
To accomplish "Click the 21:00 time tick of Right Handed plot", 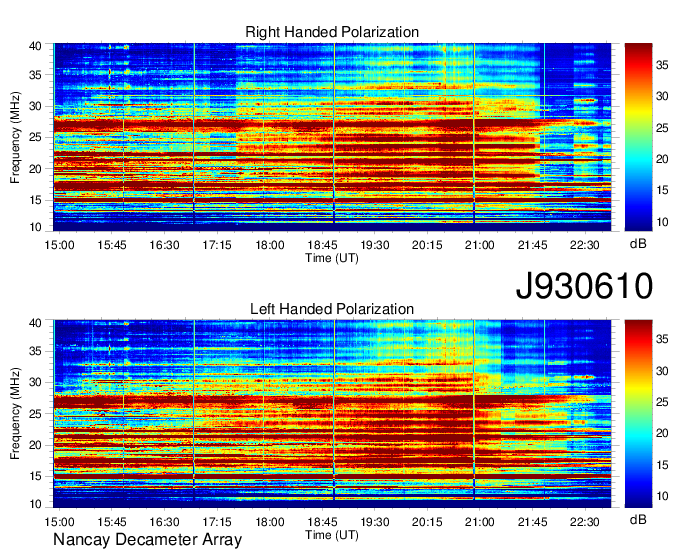I will [x=480, y=245].
